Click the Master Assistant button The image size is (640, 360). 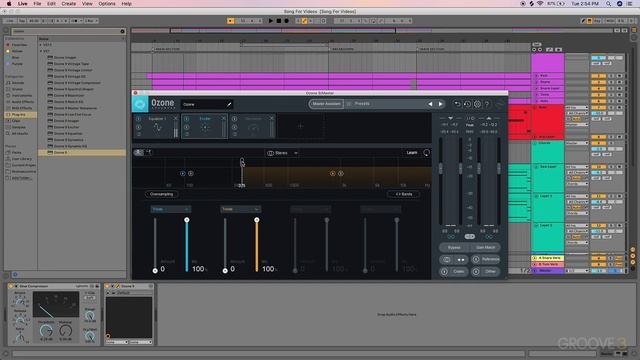pyautogui.click(x=326, y=104)
